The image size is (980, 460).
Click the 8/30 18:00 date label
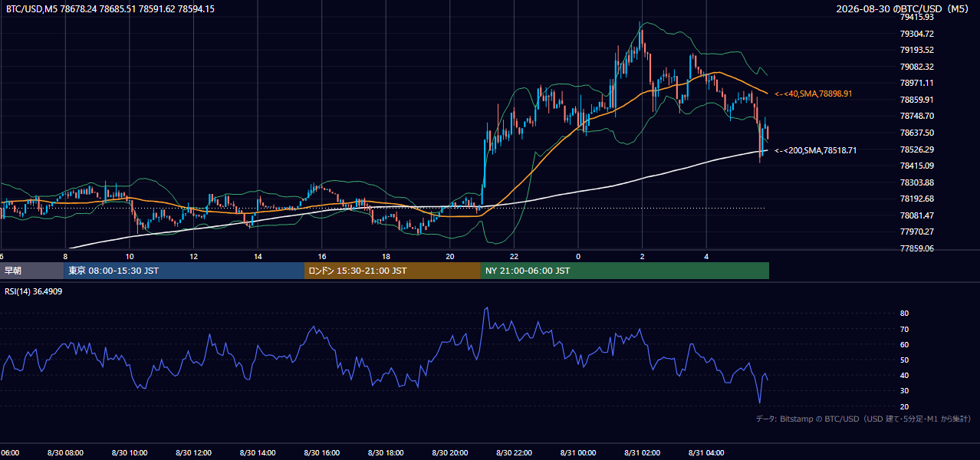coord(386,453)
